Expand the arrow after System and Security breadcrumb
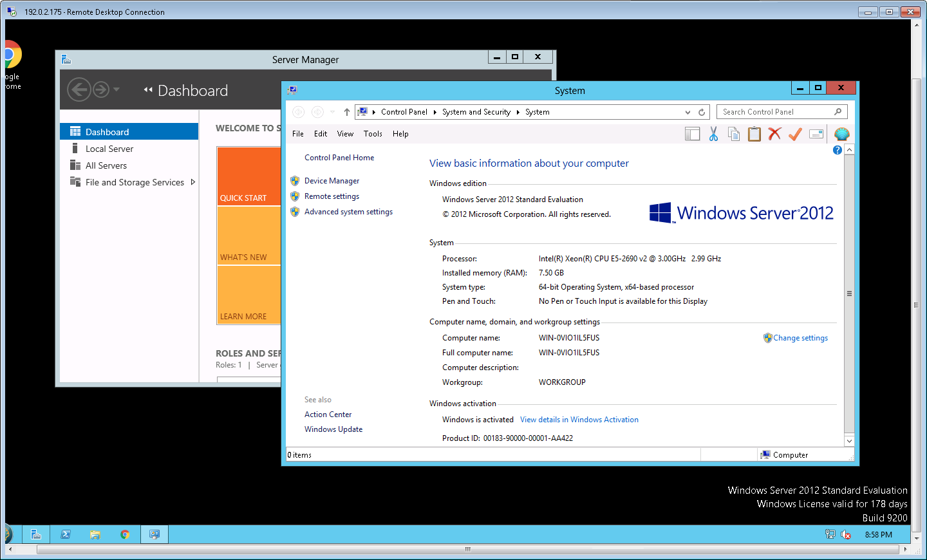 518,112
